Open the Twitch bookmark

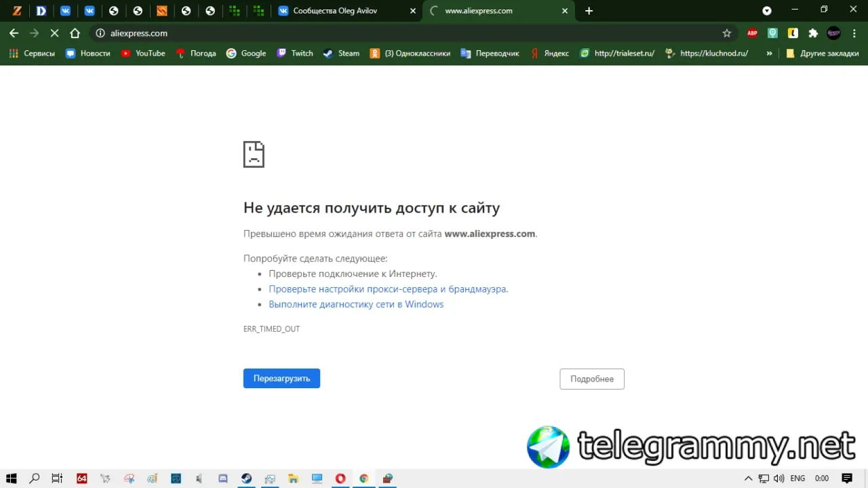(x=295, y=53)
